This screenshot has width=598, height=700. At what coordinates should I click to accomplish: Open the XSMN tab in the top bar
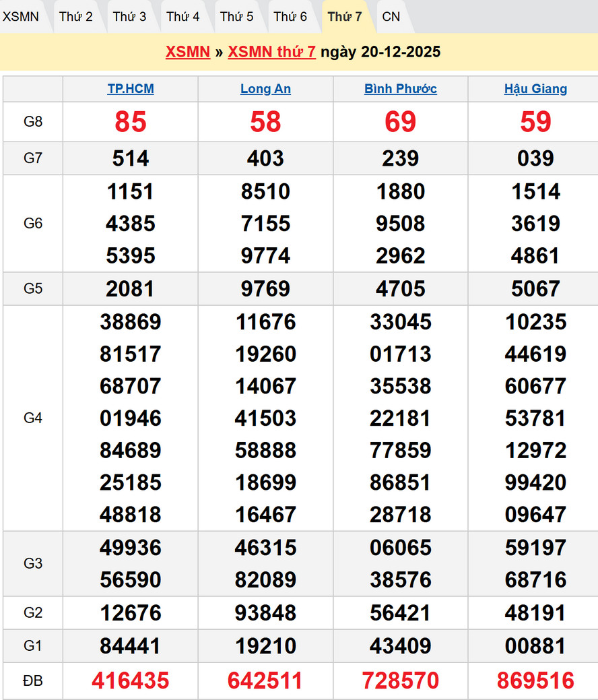click(21, 17)
